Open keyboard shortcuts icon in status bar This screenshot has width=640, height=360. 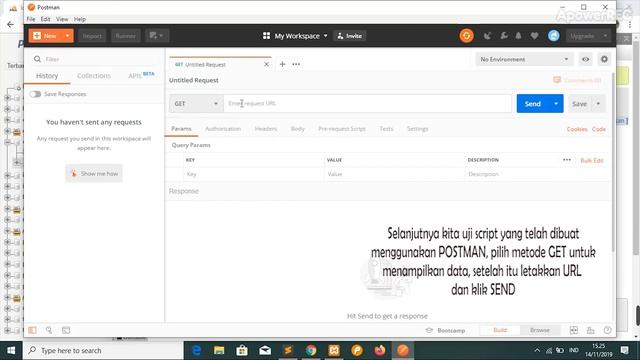click(x=591, y=330)
